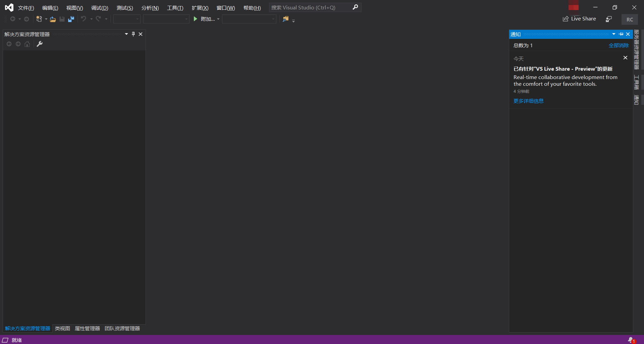The image size is (644, 344).
Task: Open the 扩展(X) menu
Action: click(200, 8)
